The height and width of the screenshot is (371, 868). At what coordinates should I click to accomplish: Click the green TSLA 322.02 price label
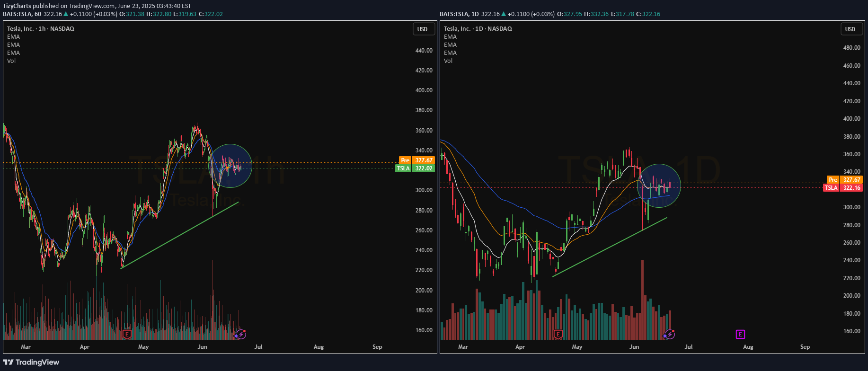point(415,168)
